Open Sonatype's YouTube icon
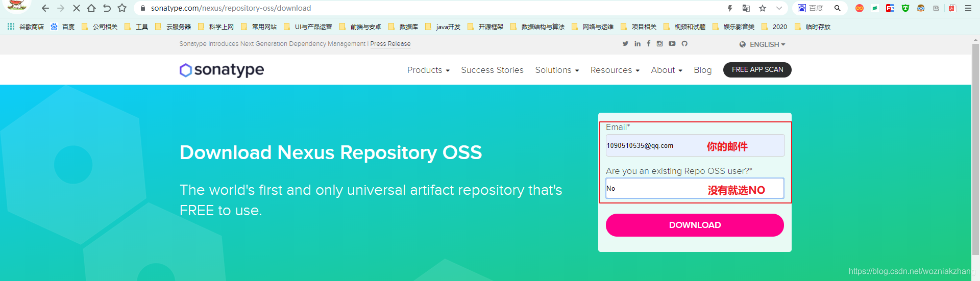The width and height of the screenshot is (980, 281). click(x=672, y=44)
